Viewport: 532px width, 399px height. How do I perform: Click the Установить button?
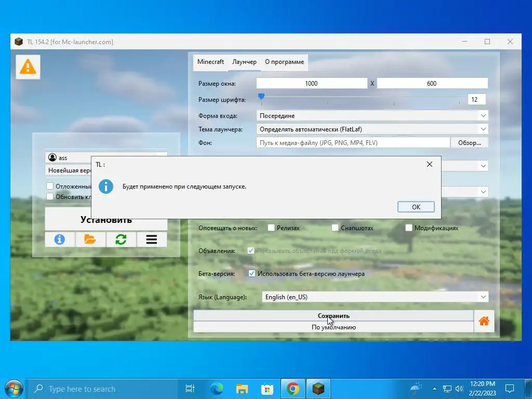point(106,220)
